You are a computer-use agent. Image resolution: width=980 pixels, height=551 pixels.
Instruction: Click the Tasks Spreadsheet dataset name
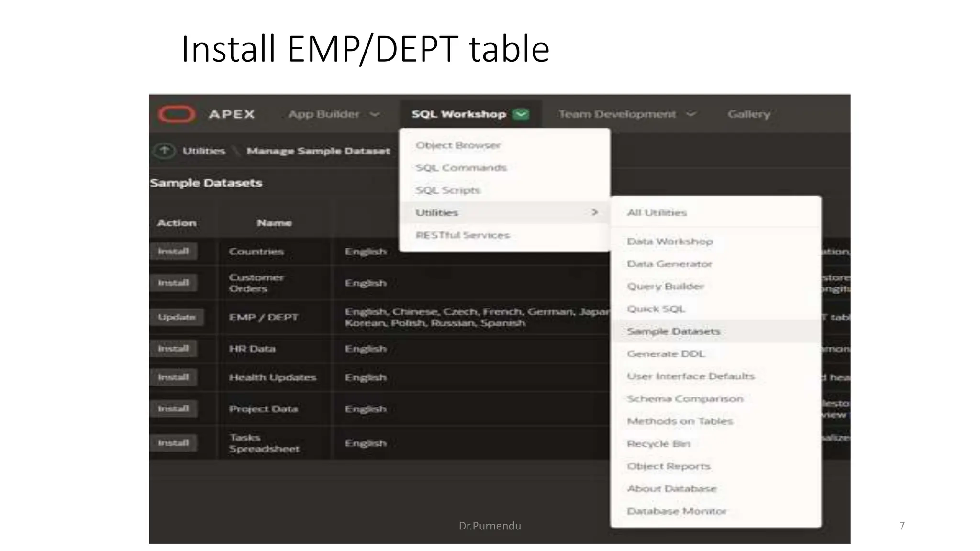[264, 443]
